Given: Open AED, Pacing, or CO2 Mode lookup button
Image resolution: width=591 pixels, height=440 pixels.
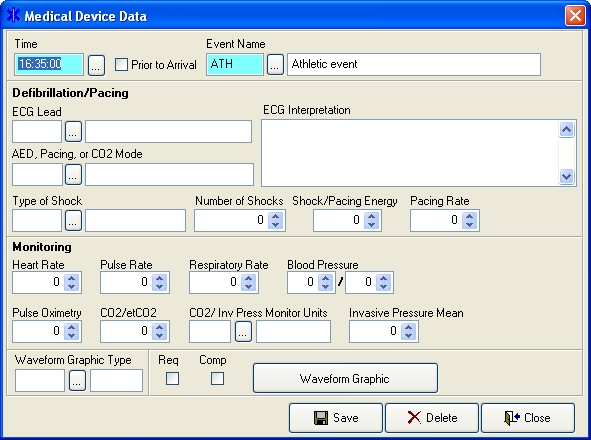Looking at the screenshot, I should click(x=73, y=174).
